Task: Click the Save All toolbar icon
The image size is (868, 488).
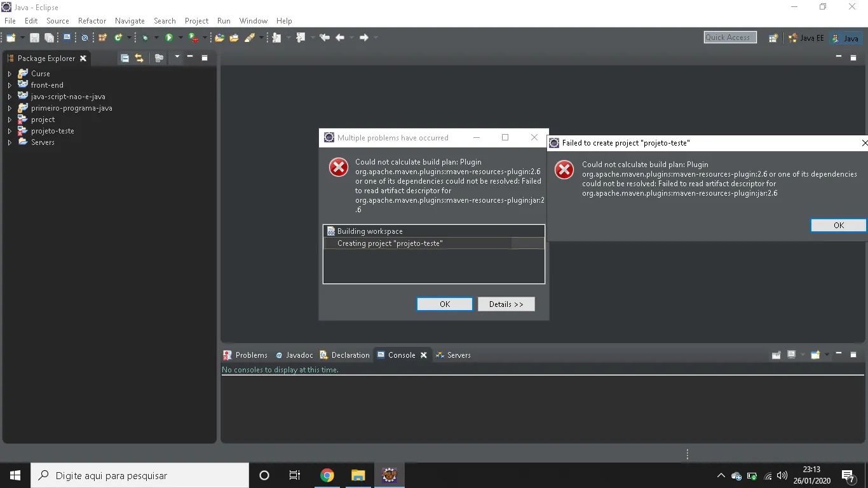Action: click(x=49, y=38)
